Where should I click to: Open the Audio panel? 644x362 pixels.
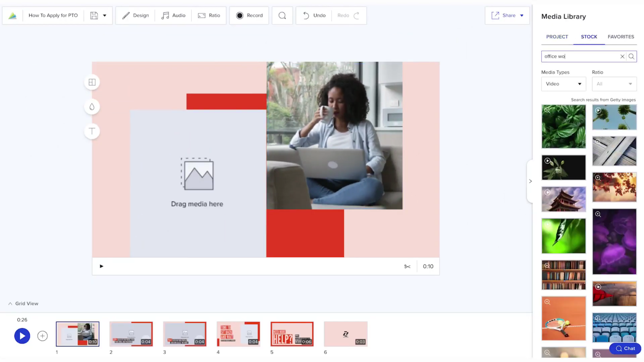pyautogui.click(x=173, y=15)
